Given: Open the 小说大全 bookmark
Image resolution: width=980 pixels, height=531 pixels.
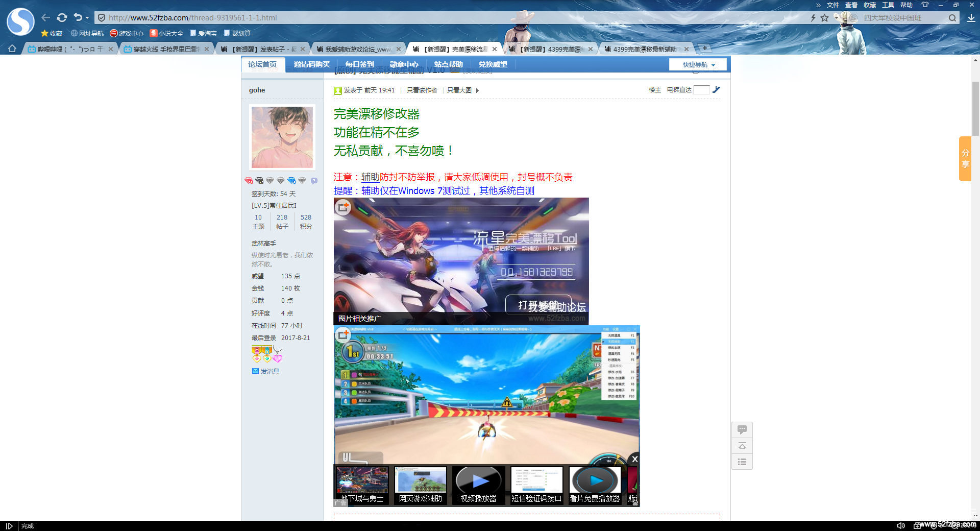Looking at the screenshot, I should [x=166, y=33].
